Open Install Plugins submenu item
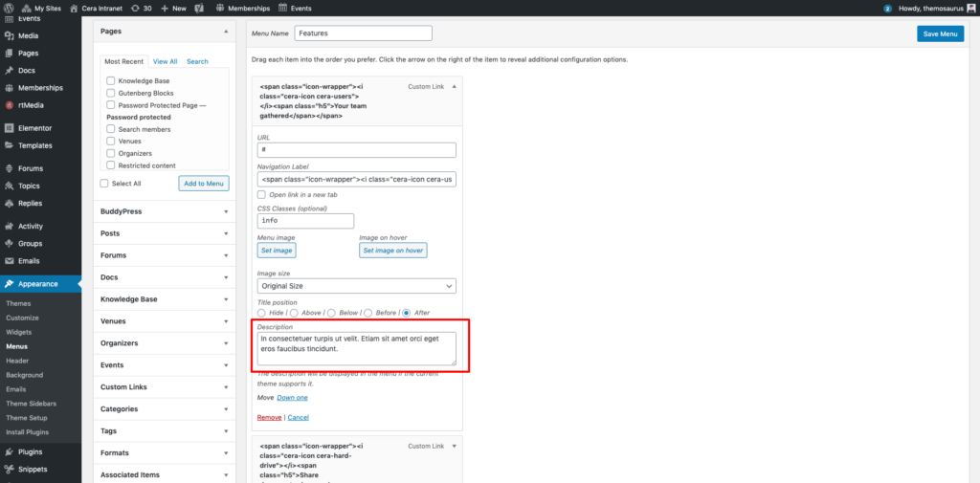This screenshot has height=483, width=980. [x=28, y=432]
